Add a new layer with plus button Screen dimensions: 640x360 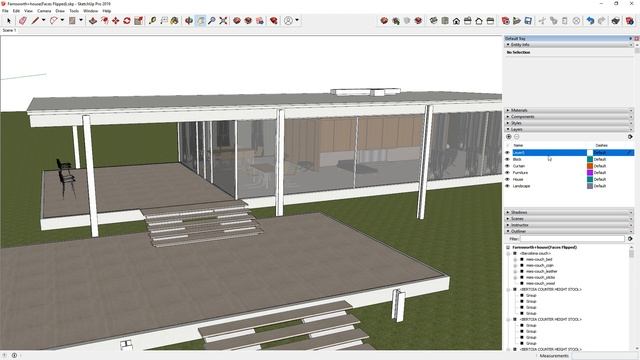click(509, 137)
